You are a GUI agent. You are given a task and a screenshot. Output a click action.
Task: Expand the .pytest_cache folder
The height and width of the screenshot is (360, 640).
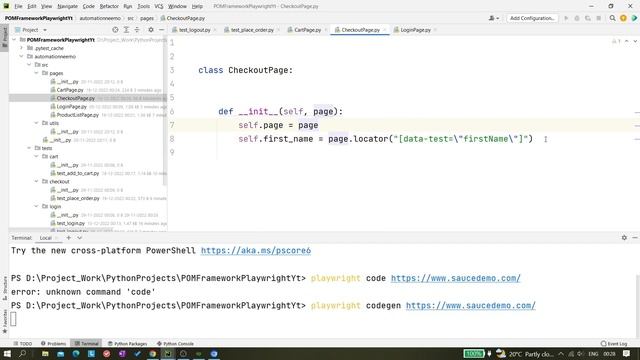point(22,48)
